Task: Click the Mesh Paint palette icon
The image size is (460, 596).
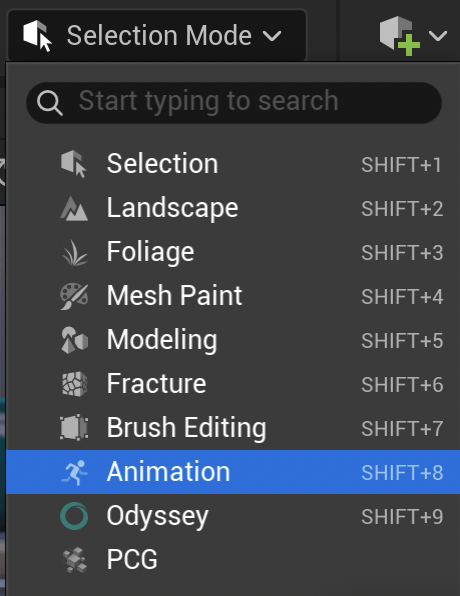Action: [x=74, y=296]
